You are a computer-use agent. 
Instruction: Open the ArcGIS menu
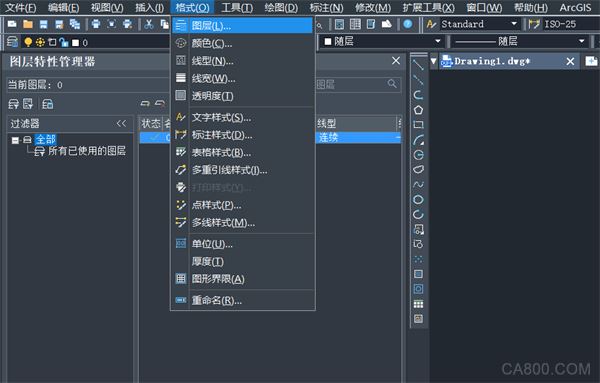575,8
